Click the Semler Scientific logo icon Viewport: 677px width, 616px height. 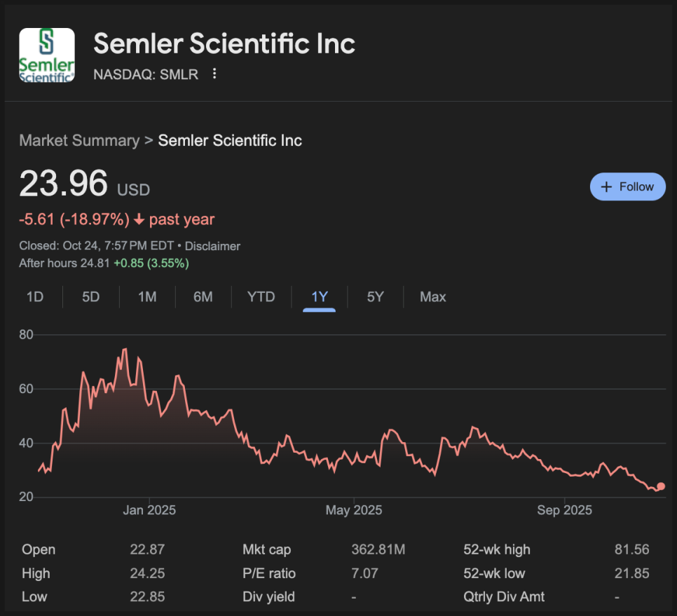click(47, 55)
